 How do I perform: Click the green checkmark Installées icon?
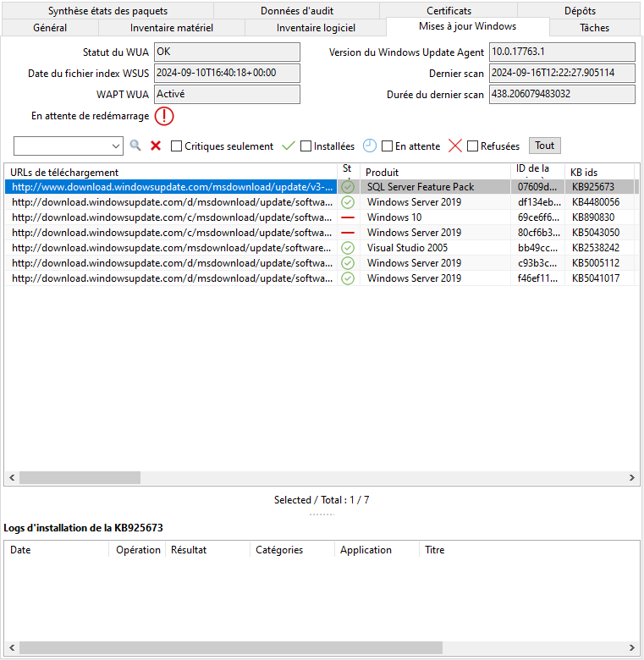(x=289, y=146)
